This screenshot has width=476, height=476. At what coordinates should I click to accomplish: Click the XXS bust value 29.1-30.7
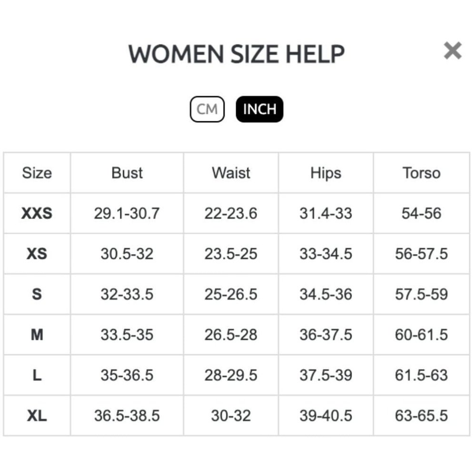tap(127, 213)
